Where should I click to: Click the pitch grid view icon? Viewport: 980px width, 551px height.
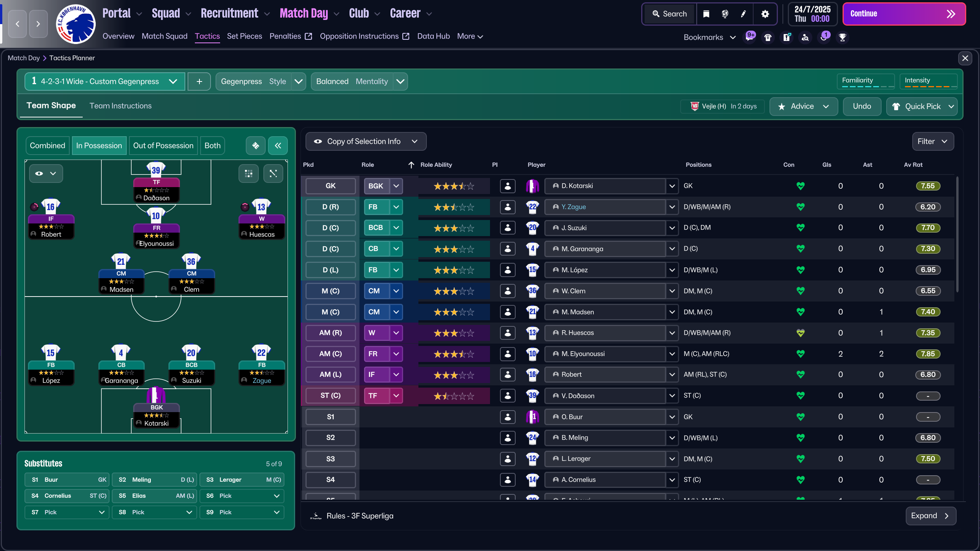pyautogui.click(x=248, y=174)
